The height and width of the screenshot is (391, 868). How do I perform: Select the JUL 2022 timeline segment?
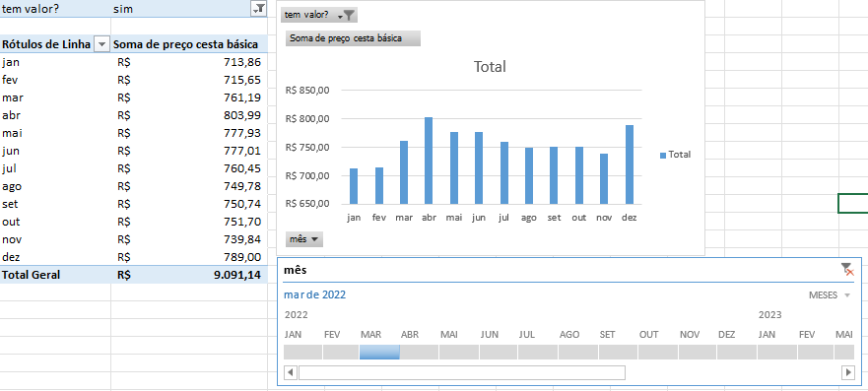[x=538, y=352]
